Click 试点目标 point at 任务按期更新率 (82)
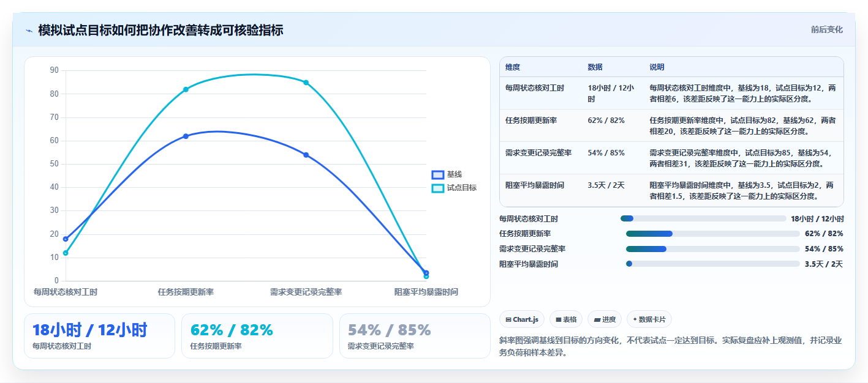This screenshot has width=868, height=383. [186, 89]
